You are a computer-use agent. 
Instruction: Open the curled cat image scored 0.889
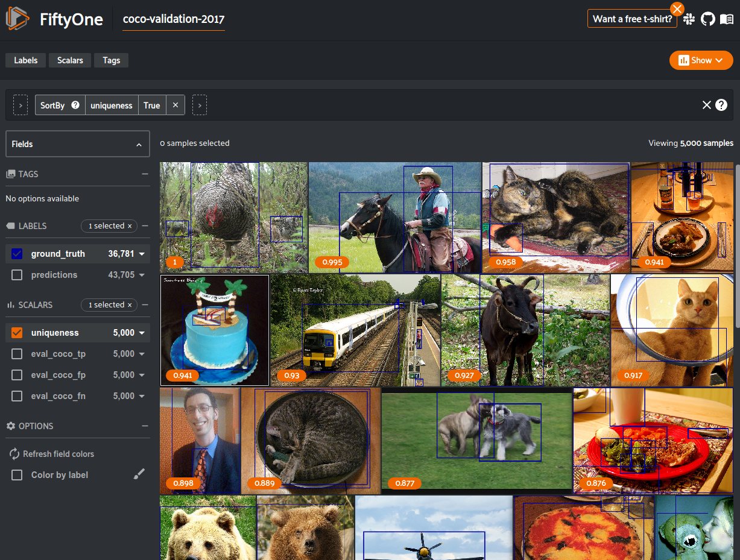point(311,441)
